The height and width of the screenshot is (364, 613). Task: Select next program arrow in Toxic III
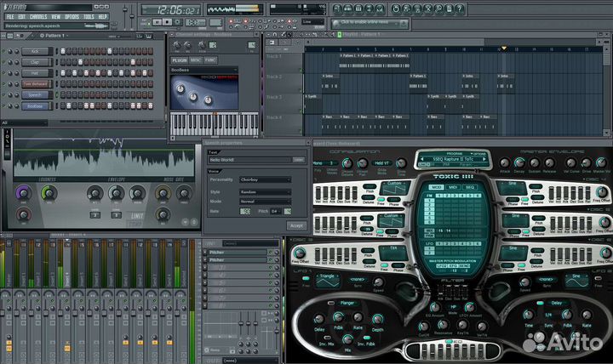tap(484, 159)
